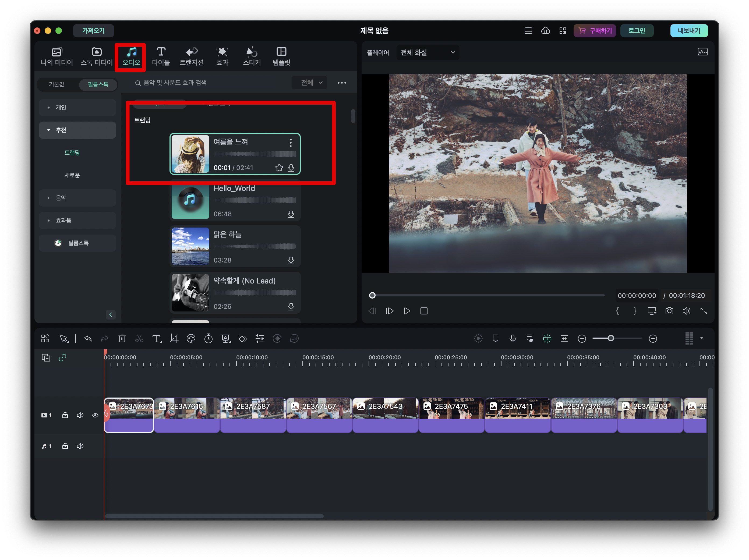Click the undo arrow in timeline toolbar
Image resolution: width=749 pixels, height=560 pixels.
[88, 338]
